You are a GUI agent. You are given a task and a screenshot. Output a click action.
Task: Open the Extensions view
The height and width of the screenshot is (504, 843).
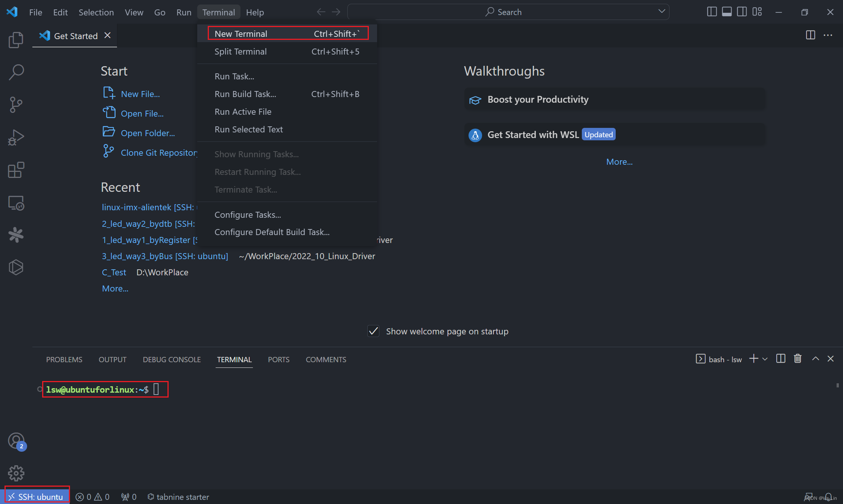(x=16, y=170)
